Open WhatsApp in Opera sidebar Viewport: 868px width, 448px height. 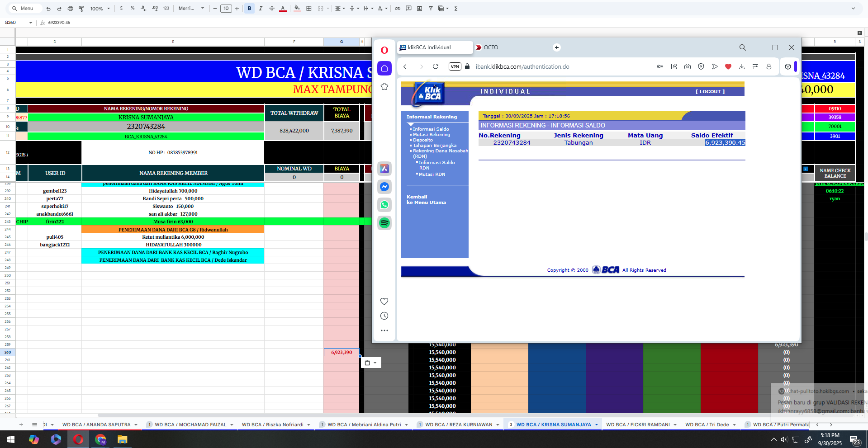[x=384, y=205]
